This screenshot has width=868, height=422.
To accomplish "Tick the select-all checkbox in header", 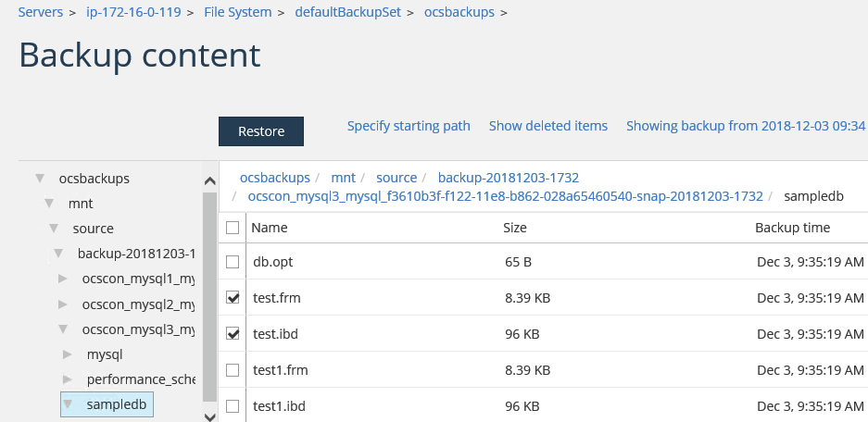I will coord(233,228).
